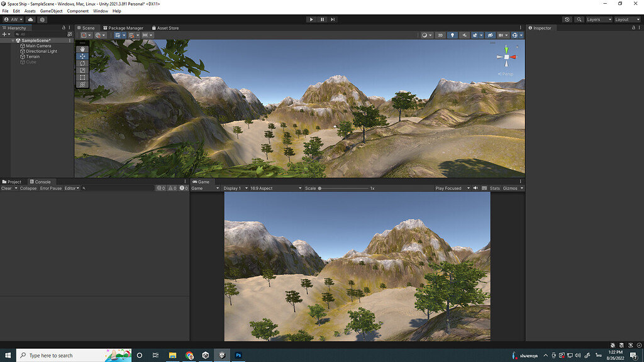
Task: Collapse the SampleScene hierarchy item
Action: 13,40
